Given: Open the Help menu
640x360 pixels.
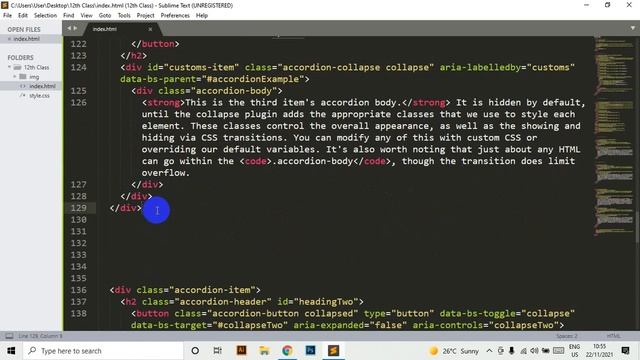Looking at the screenshot, I should (202, 16).
